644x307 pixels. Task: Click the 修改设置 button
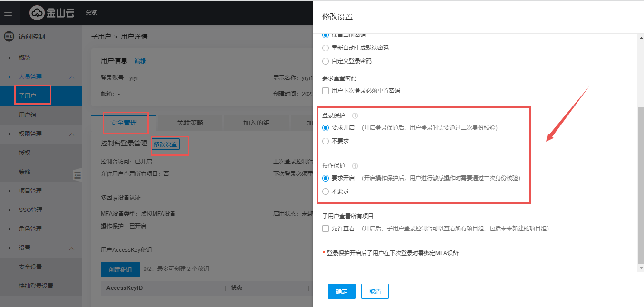tap(165, 144)
